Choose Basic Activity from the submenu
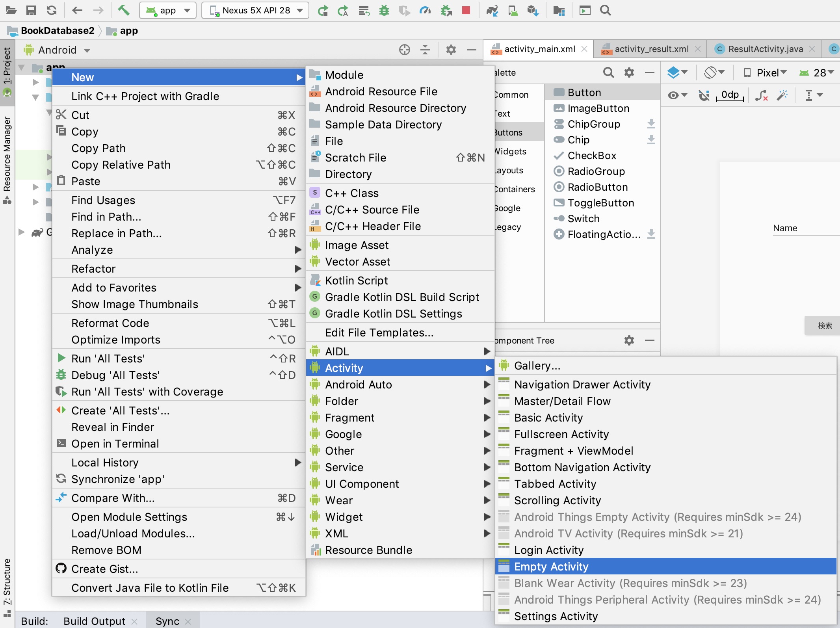Screen dimensions: 840x628 click(x=665, y=418)
